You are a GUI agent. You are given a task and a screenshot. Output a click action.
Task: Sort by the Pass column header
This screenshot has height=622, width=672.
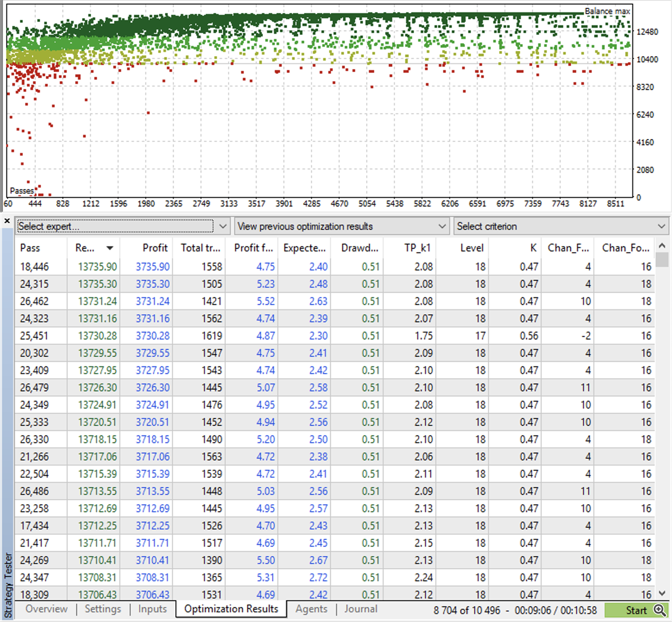(x=41, y=248)
